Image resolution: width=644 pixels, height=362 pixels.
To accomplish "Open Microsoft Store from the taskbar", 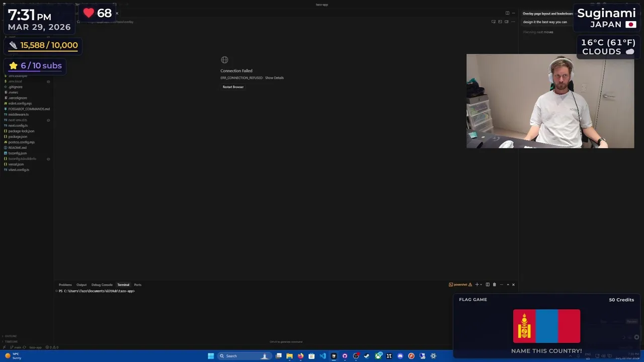I will tap(311, 356).
